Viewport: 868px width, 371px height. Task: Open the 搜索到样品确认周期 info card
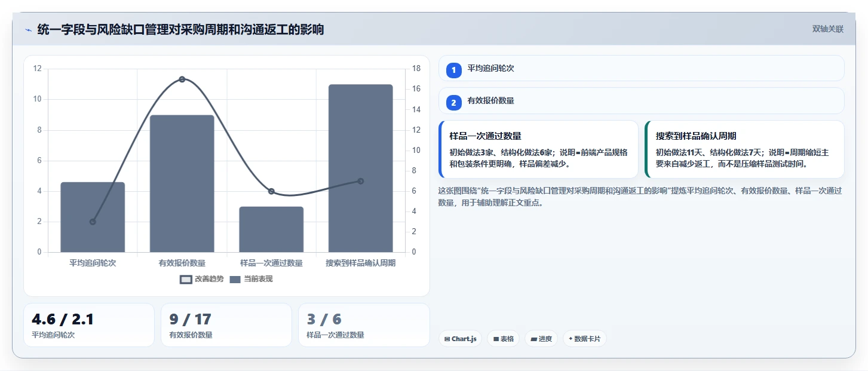pos(744,149)
